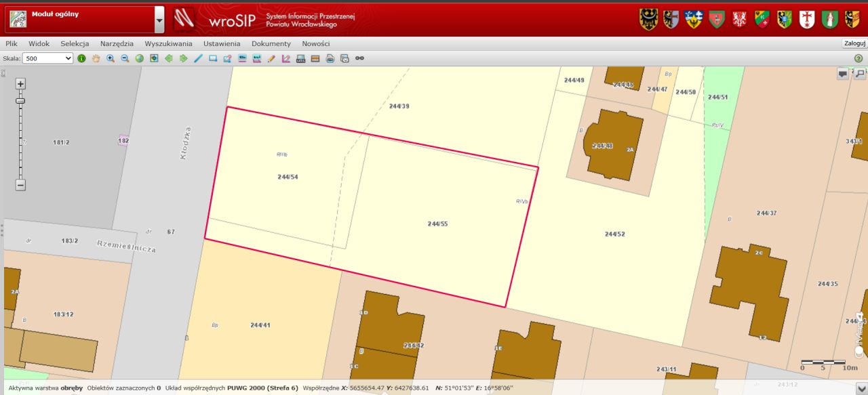Click the green shield with white figure
Screen dimensions: 868x395
pyautogui.click(x=829, y=19)
